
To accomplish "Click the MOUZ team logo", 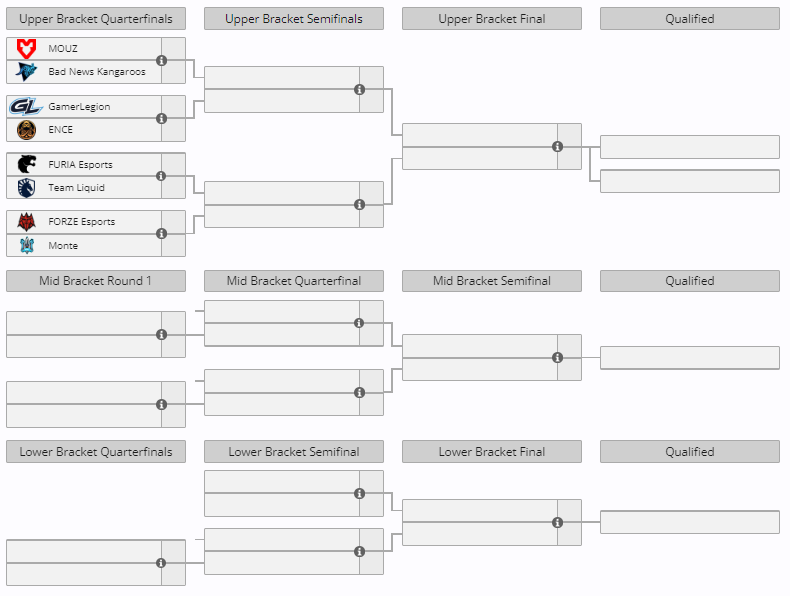I will point(27,49).
